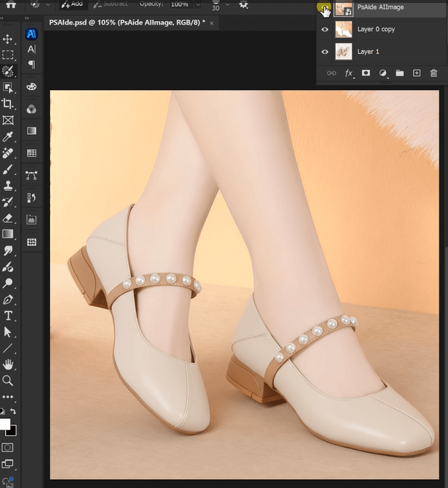Select the Pen tool
The width and height of the screenshot is (448, 488).
[x=8, y=300]
